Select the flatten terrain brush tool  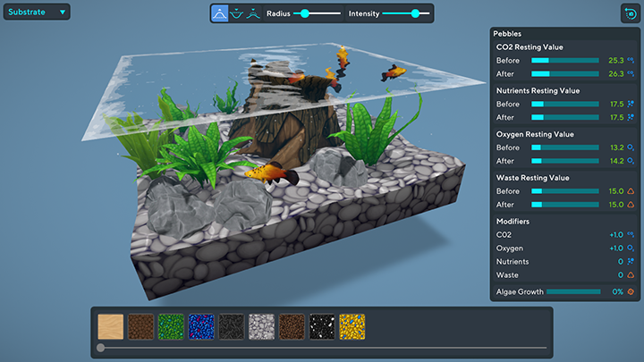(x=253, y=13)
